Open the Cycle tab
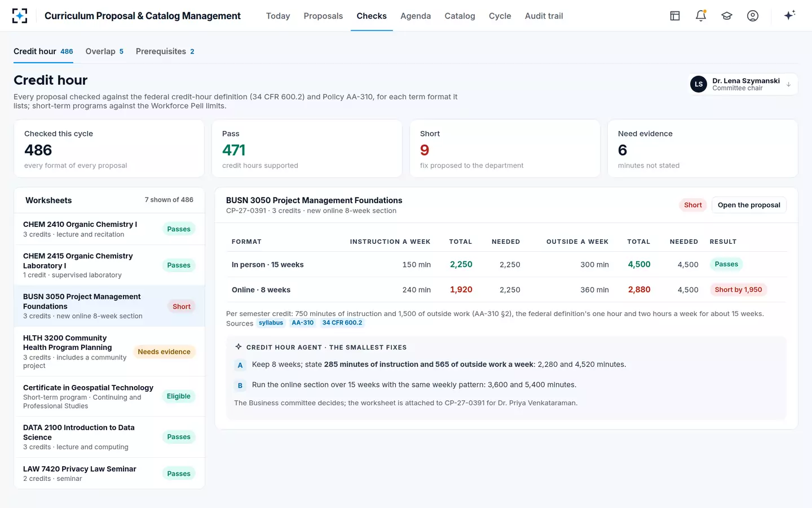Image resolution: width=812 pixels, height=508 pixels. click(500, 16)
